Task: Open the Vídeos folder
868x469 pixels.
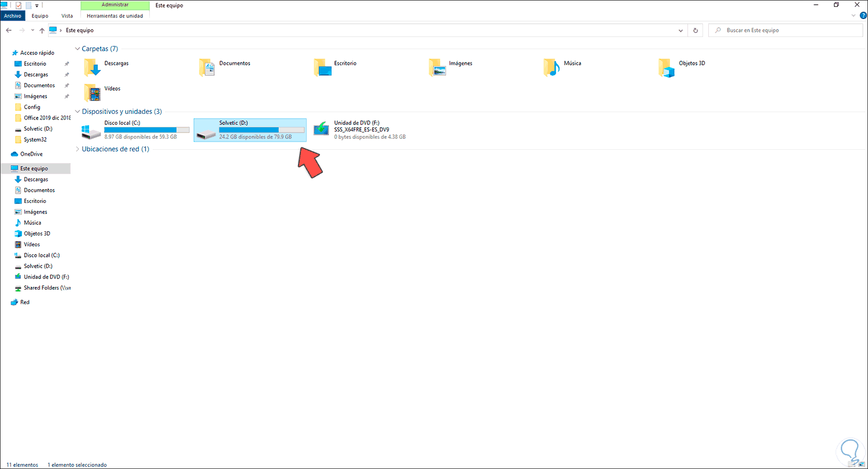Action: coord(93,92)
